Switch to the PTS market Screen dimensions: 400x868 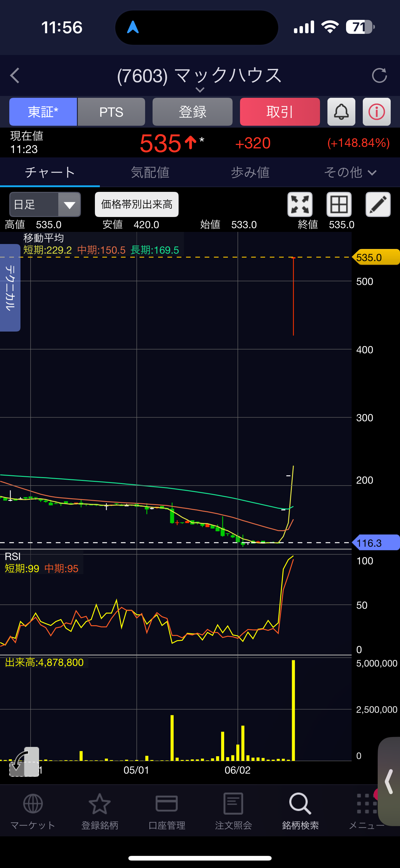(111, 112)
